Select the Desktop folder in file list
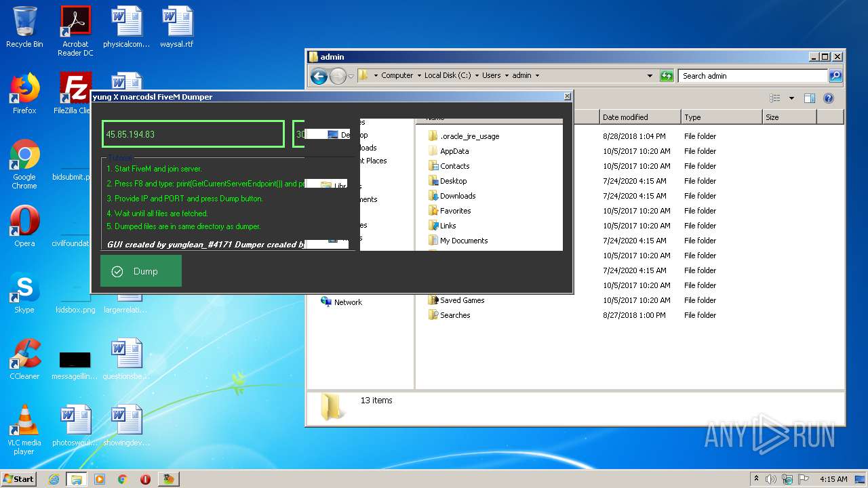 point(448,181)
